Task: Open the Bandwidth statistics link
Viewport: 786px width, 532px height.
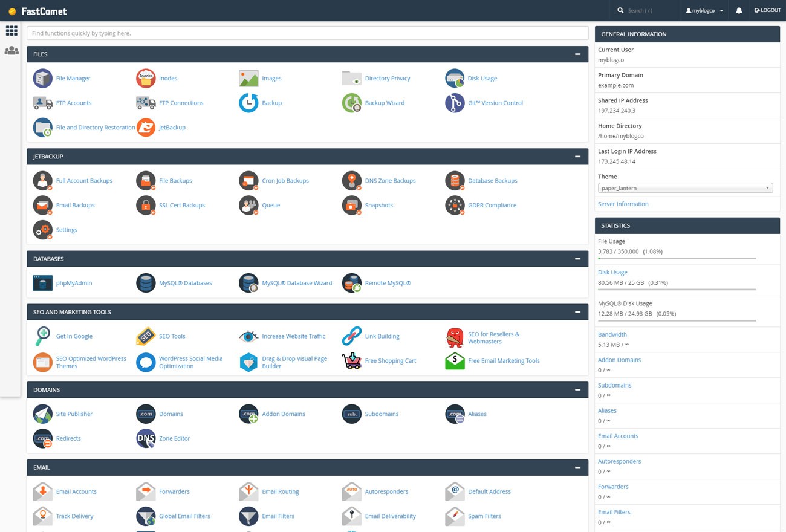Action: click(612, 334)
